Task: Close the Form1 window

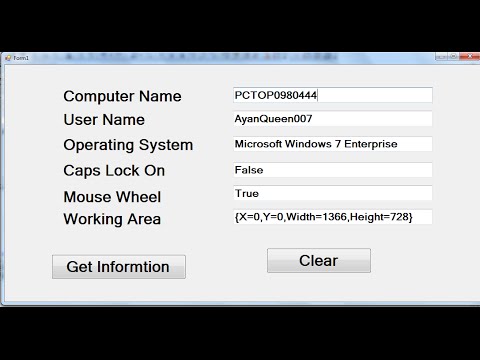Action: pos(470,56)
